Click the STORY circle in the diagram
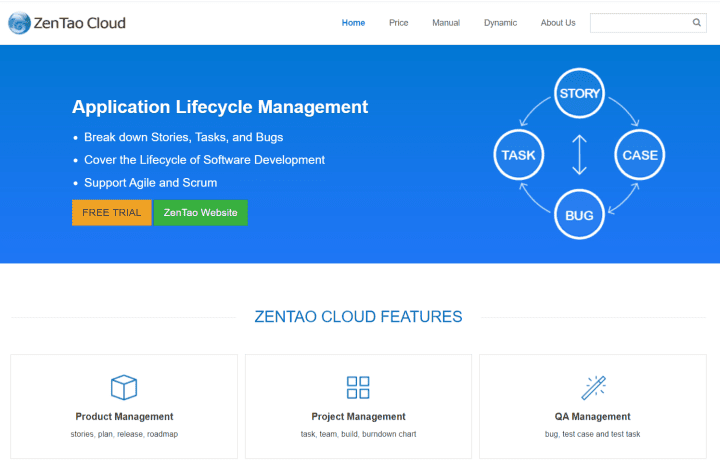The width and height of the screenshot is (720, 462). (579, 93)
